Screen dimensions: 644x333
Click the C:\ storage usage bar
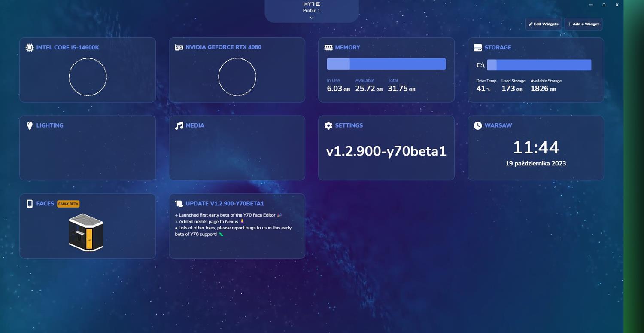click(539, 65)
